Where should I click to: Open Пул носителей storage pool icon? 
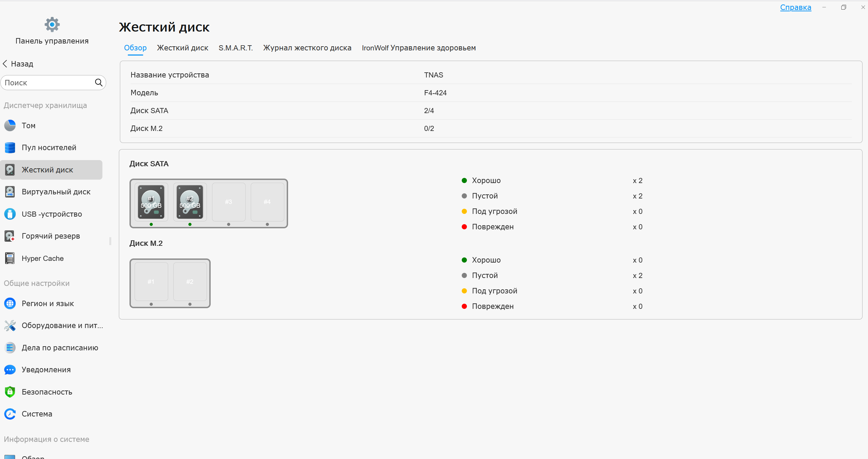point(10,148)
